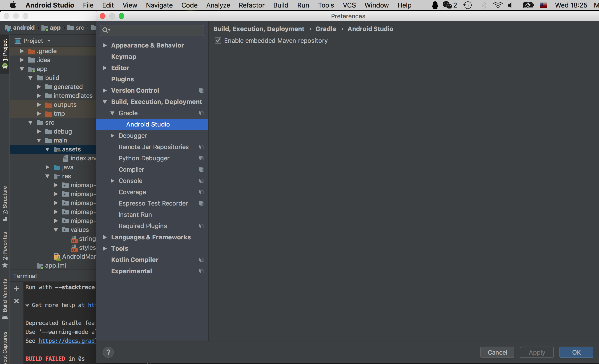Click the Cancel button
The height and width of the screenshot is (364, 599).
coord(497,352)
